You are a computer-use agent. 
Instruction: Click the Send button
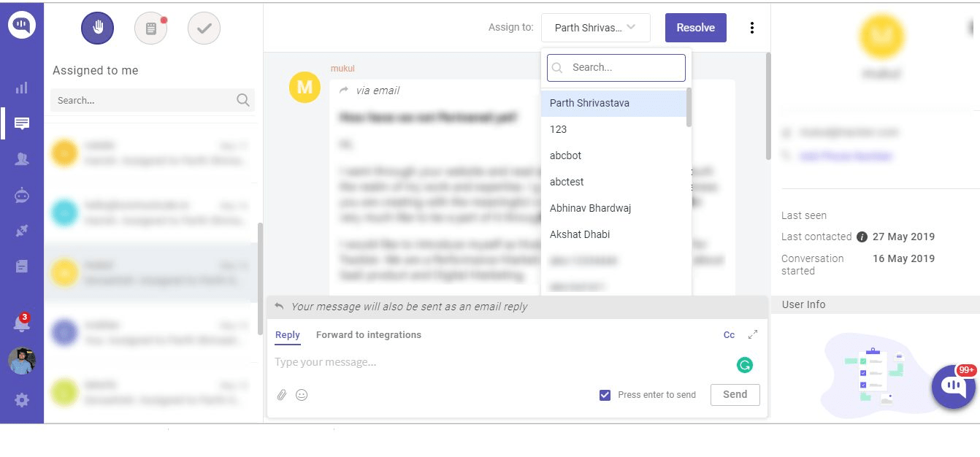pos(735,394)
